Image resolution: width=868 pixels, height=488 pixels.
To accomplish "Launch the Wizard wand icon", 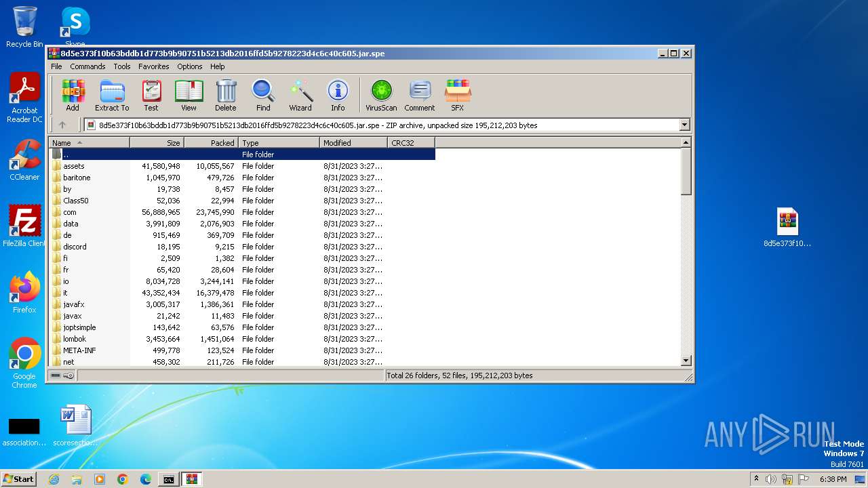I will (300, 95).
